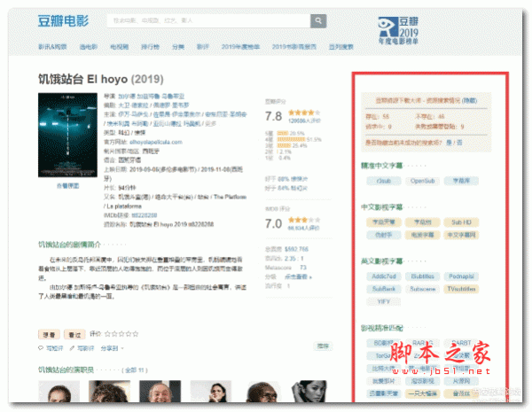Rate the movie using the fifth star
532x412 pixels.
pyautogui.click(x=136, y=334)
